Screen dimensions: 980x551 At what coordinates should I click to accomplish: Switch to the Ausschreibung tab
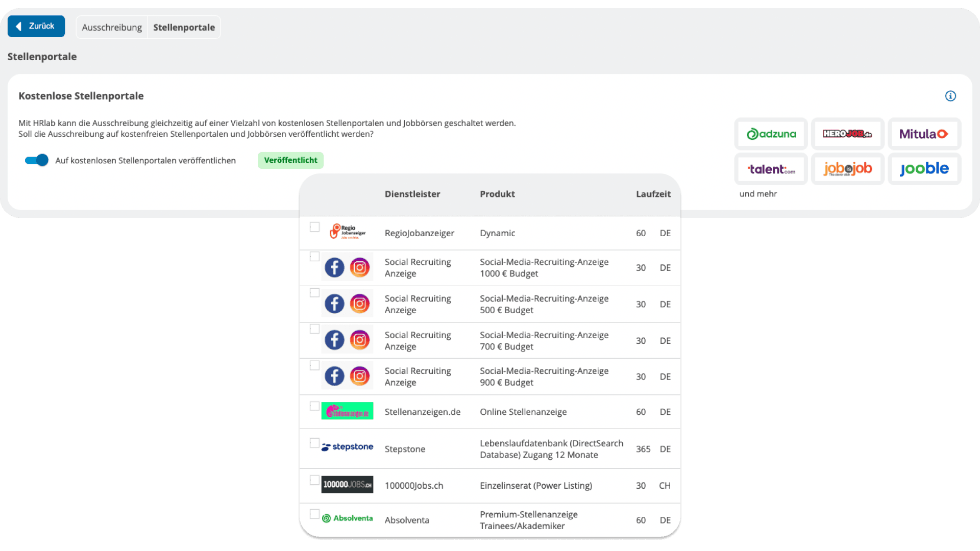click(112, 28)
